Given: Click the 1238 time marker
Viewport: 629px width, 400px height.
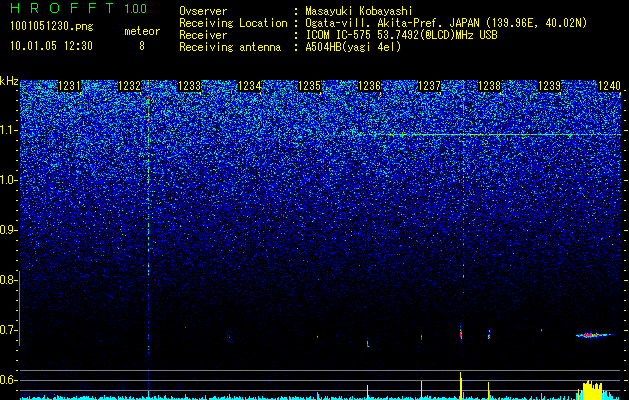Looking at the screenshot, I should (489, 86).
